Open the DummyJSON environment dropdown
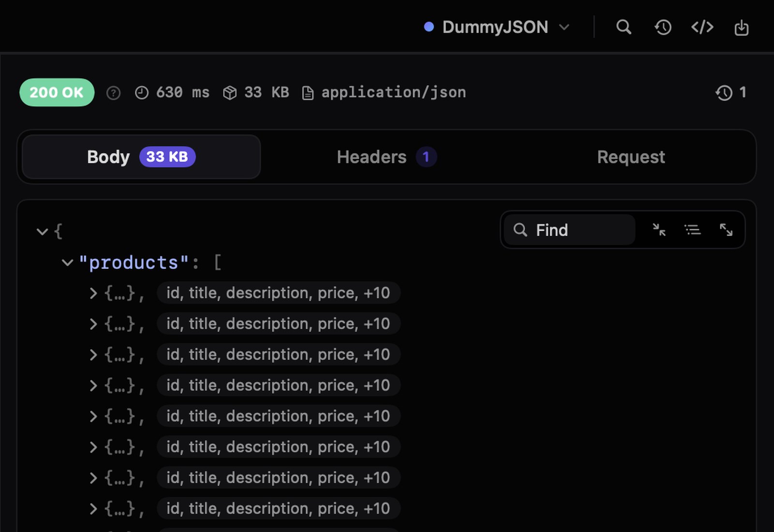Image resolution: width=774 pixels, height=532 pixels. (497, 27)
